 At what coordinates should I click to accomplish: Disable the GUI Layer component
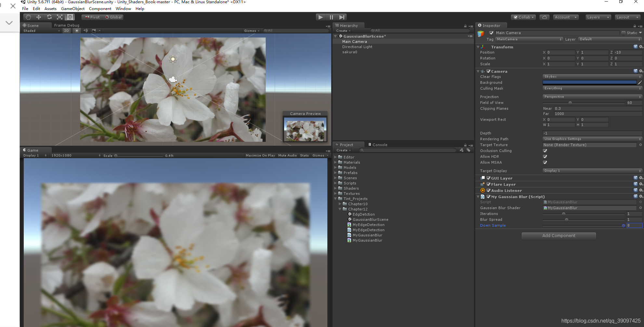click(x=488, y=178)
